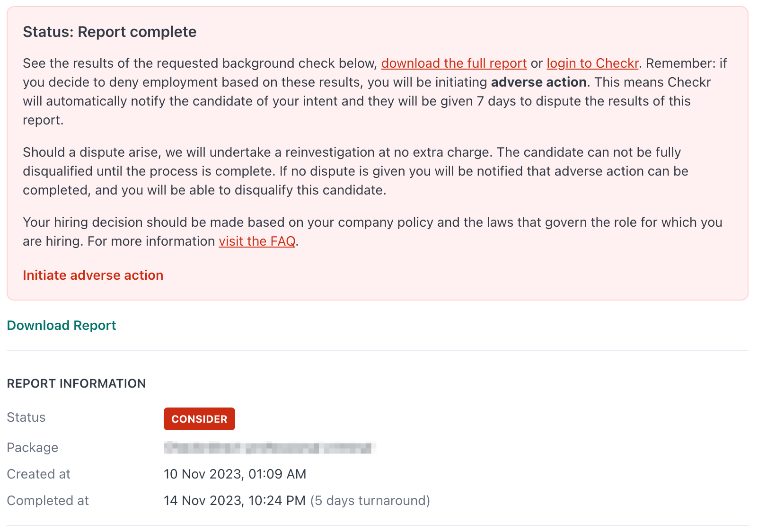
Task: Click 'Initiate adverse action'
Action: coord(93,275)
